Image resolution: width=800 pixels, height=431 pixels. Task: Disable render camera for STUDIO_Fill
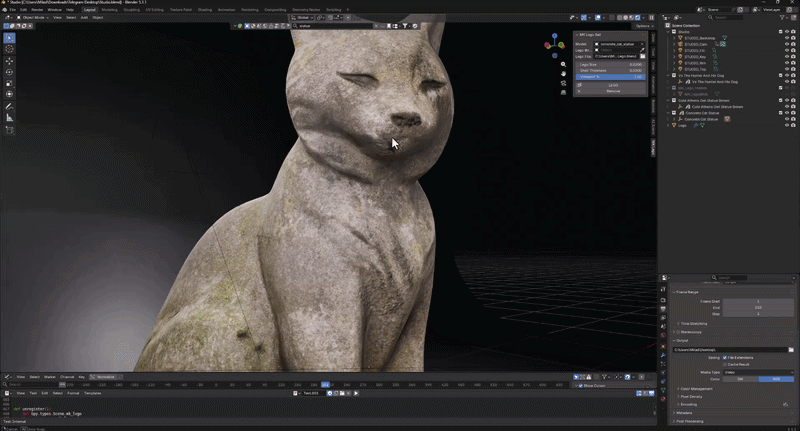[x=793, y=50]
